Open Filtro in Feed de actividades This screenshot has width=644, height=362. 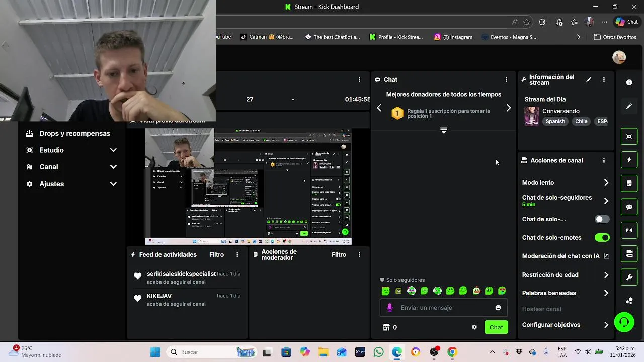pyautogui.click(x=217, y=255)
